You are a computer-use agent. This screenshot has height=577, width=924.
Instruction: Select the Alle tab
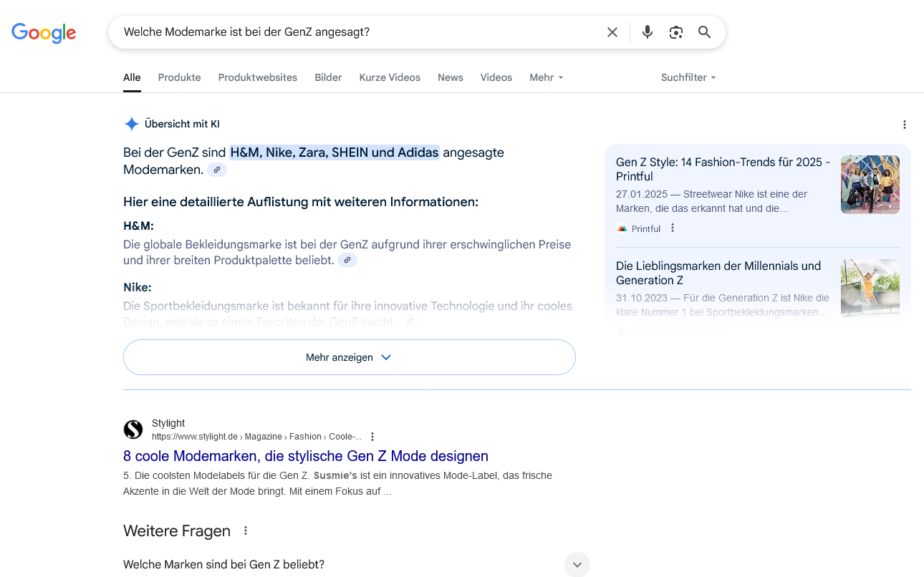[132, 77]
